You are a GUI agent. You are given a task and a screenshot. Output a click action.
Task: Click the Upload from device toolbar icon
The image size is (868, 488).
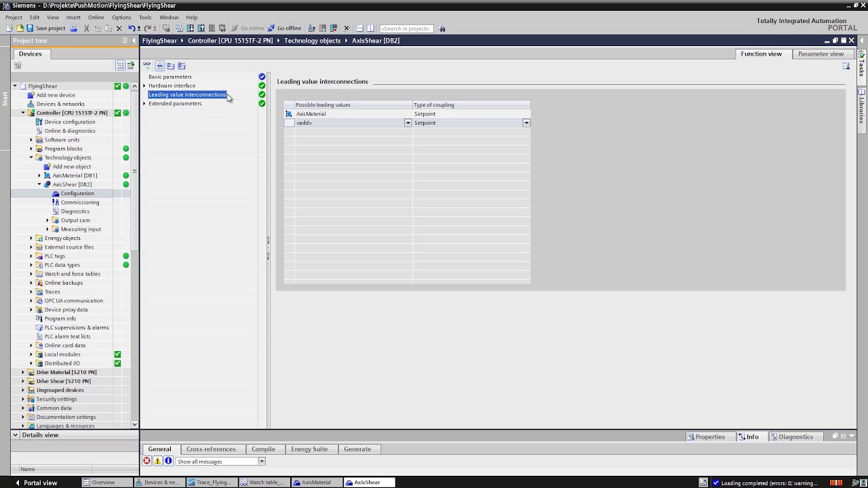tap(201, 28)
